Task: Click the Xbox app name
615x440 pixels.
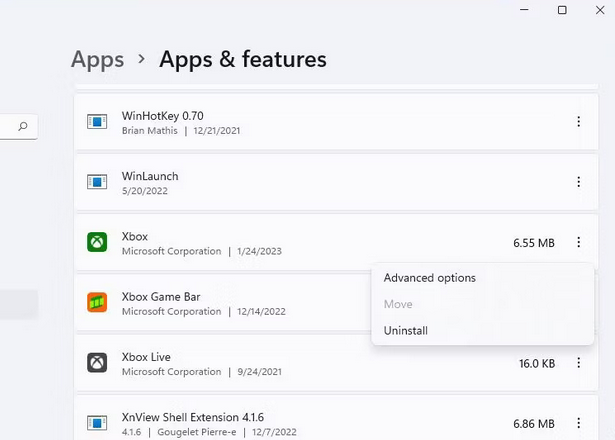Action: [135, 237]
